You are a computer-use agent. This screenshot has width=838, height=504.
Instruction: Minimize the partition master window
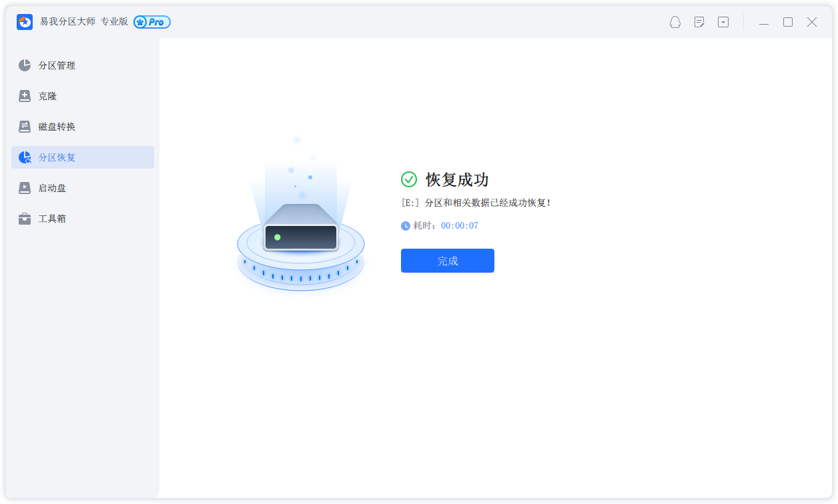coord(764,23)
